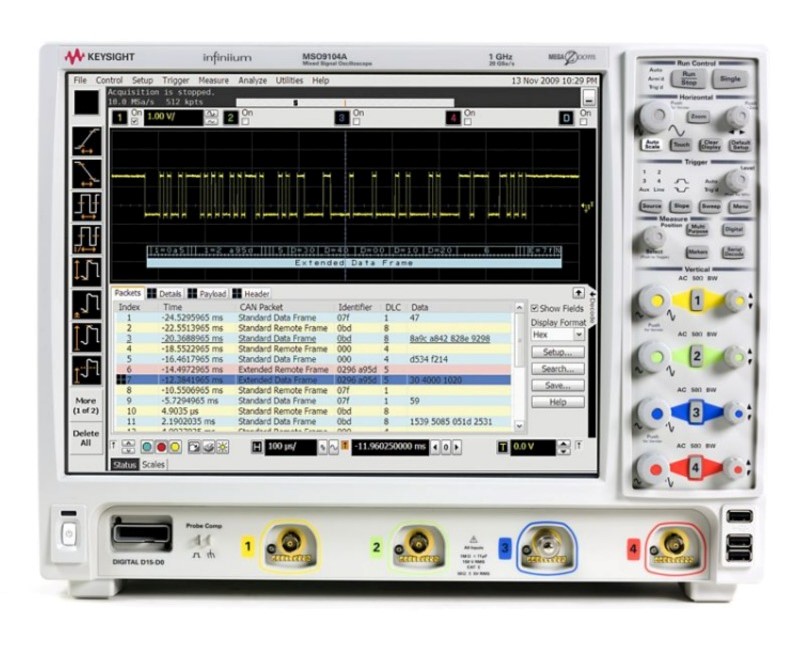Viewport: 796px width, 645px height.
Task: Open the Display Format Hex dropdown
Action: point(557,335)
